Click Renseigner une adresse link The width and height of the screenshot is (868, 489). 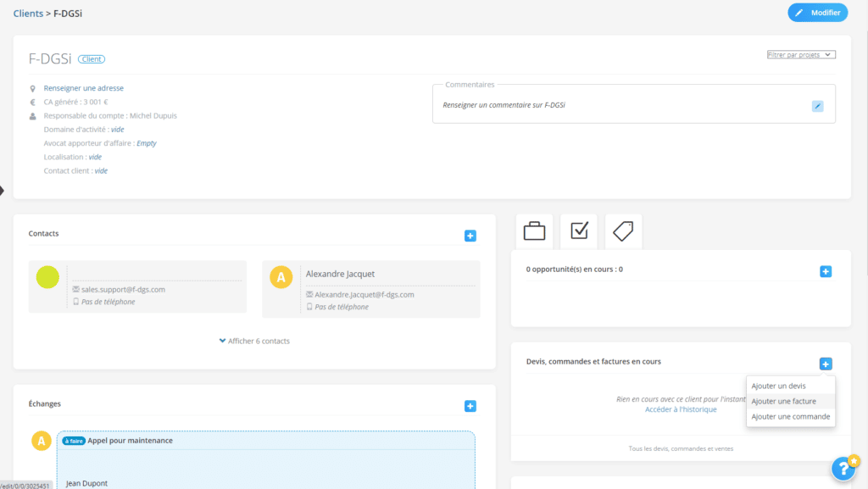pyautogui.click(x=83, y=88)
